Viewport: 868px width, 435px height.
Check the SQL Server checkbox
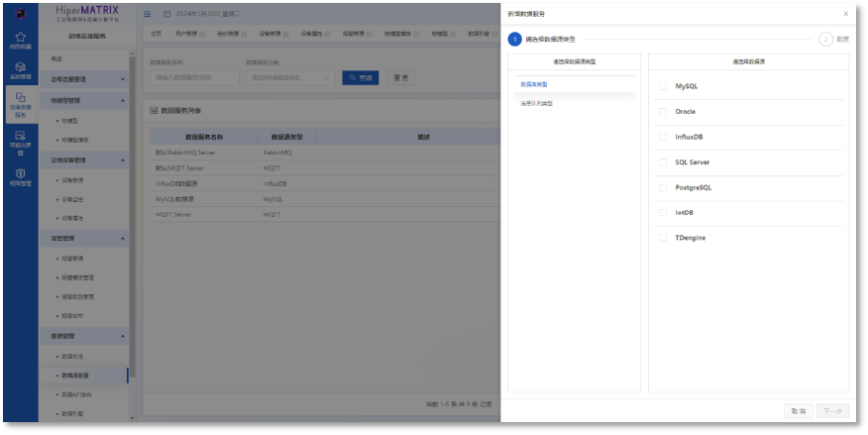click(x=663, y=163)
